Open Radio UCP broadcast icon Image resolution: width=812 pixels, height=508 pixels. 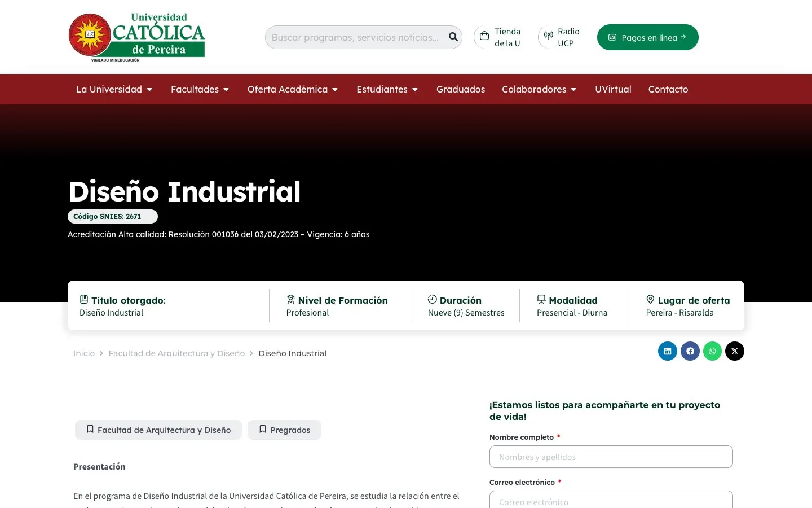pos(548,37)
